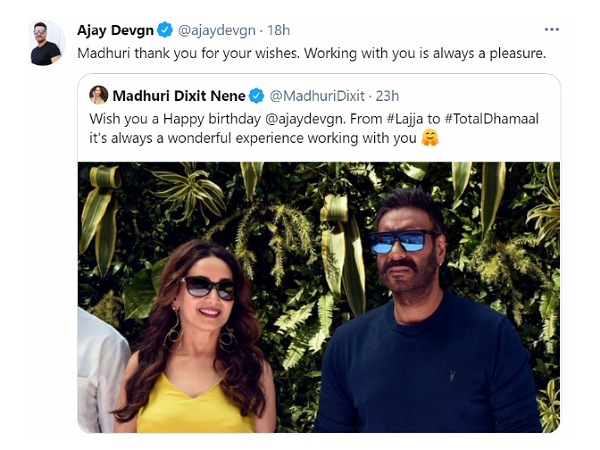Open Ajay Devgn display name link
The height and width of the screenshot is (450, 600).
[115, 30]
